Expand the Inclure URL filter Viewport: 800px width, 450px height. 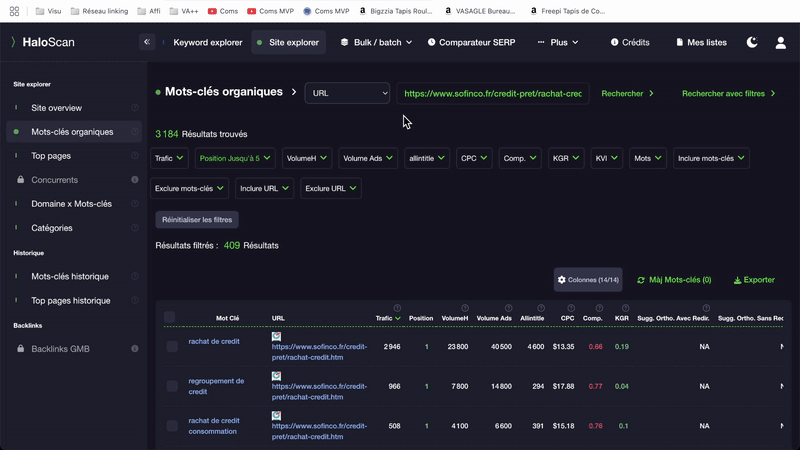264,188
